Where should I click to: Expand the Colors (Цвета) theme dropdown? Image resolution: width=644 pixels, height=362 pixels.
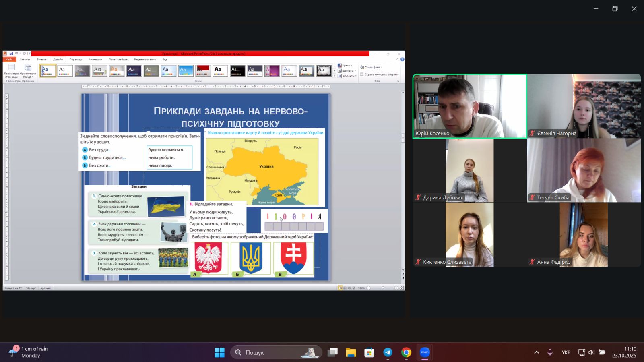point(345,66)
